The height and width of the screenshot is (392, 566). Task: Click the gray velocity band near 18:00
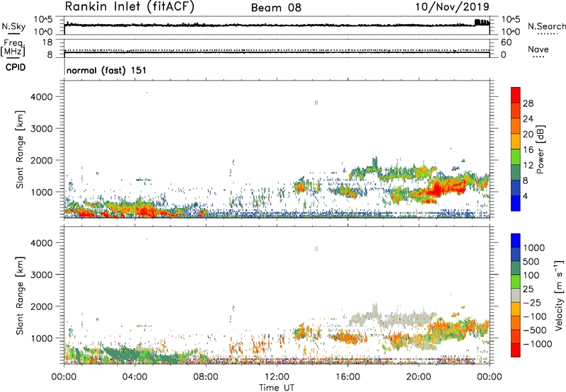pos(392,320)
